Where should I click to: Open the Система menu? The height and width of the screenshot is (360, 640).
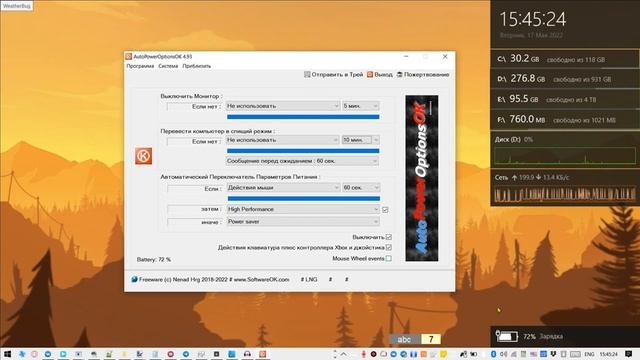(x=168, y=66)
